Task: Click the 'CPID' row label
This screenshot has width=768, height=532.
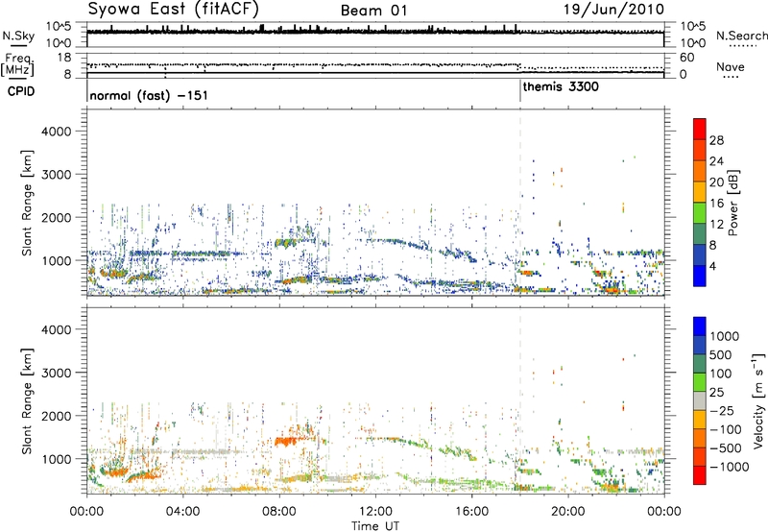Action: pos(21,91)
